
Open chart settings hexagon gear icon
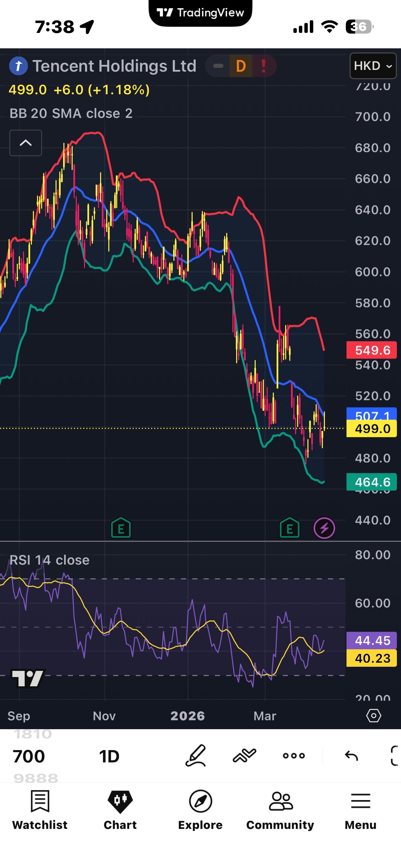coord(374,716)
